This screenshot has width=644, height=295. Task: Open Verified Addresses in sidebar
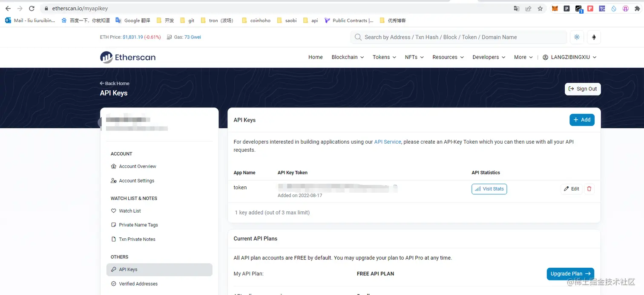134,284
